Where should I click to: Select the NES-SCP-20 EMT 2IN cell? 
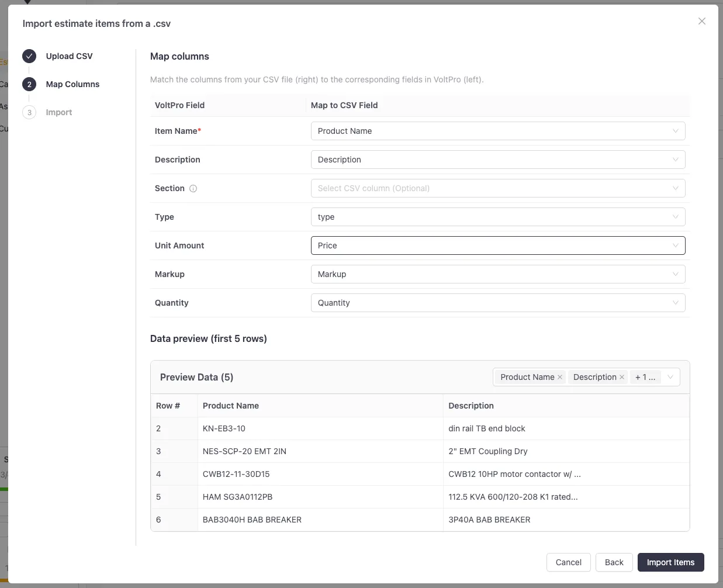[320, 451]
